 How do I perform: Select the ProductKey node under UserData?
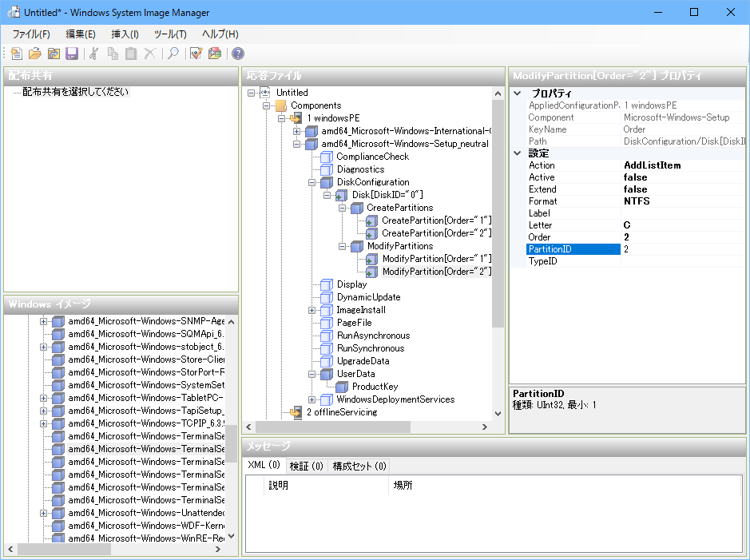coord(375,387)
